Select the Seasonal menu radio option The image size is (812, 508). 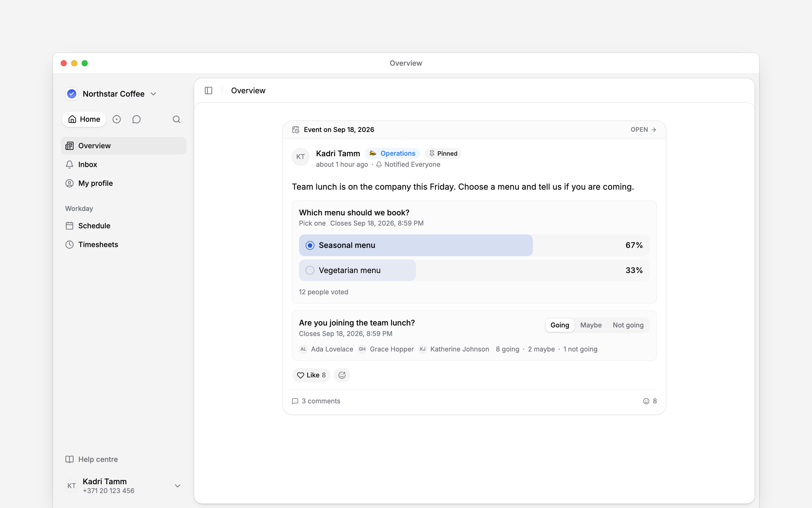[x=310, y=245]
